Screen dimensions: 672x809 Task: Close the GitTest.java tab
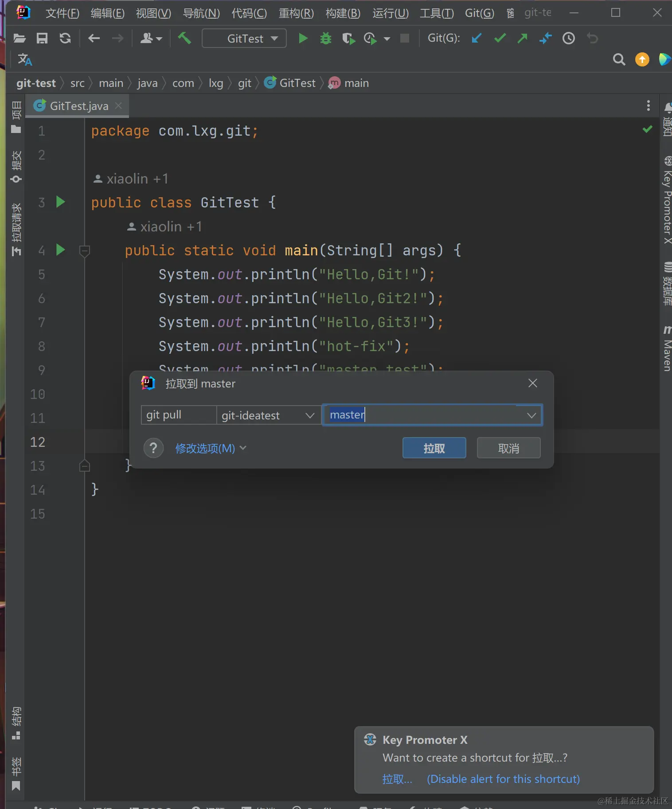click(x=118, y=106)
